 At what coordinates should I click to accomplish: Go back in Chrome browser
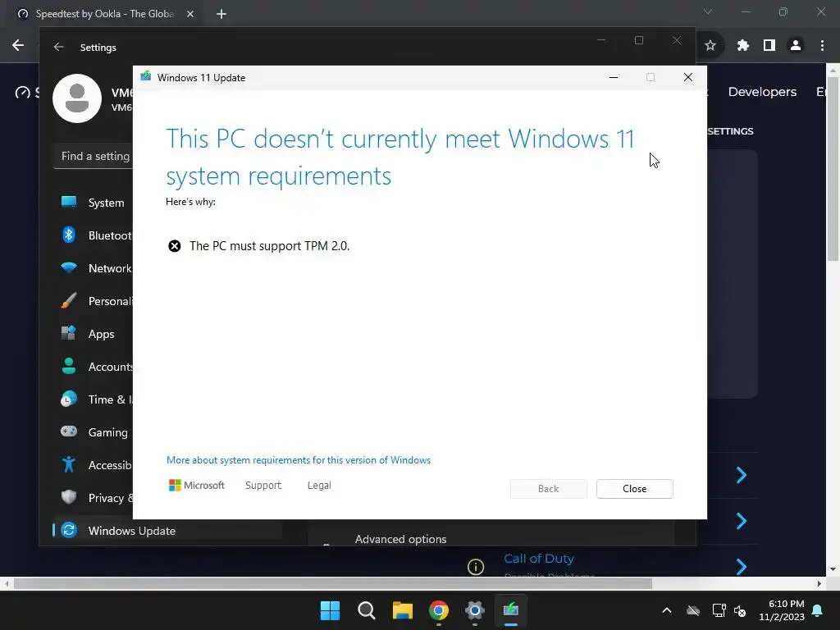[18, 46]
